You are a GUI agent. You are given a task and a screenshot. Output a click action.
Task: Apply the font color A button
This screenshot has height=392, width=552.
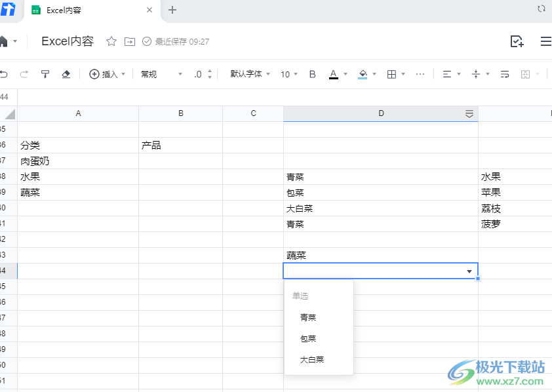tap(334, 74)
